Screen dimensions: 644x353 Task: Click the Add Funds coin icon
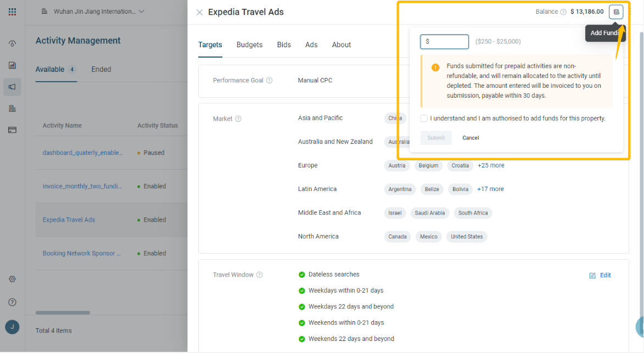(x=616, y=12)
